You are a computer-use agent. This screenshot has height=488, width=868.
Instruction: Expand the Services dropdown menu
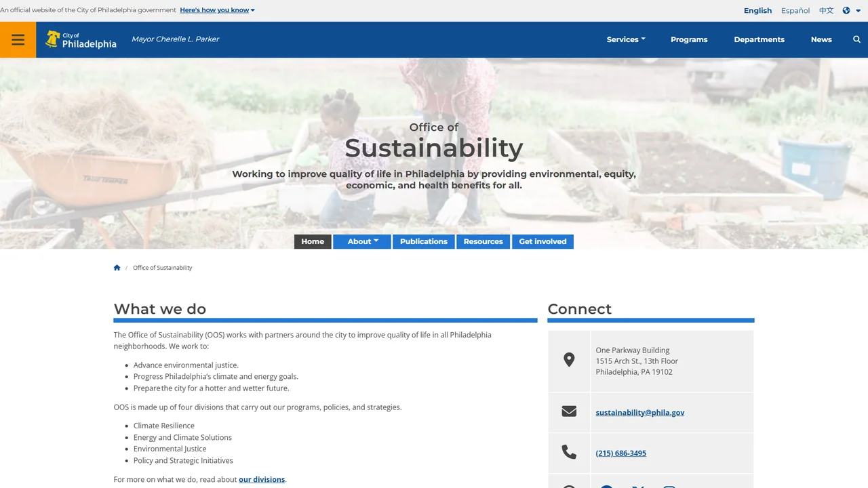tap(626, 39)
